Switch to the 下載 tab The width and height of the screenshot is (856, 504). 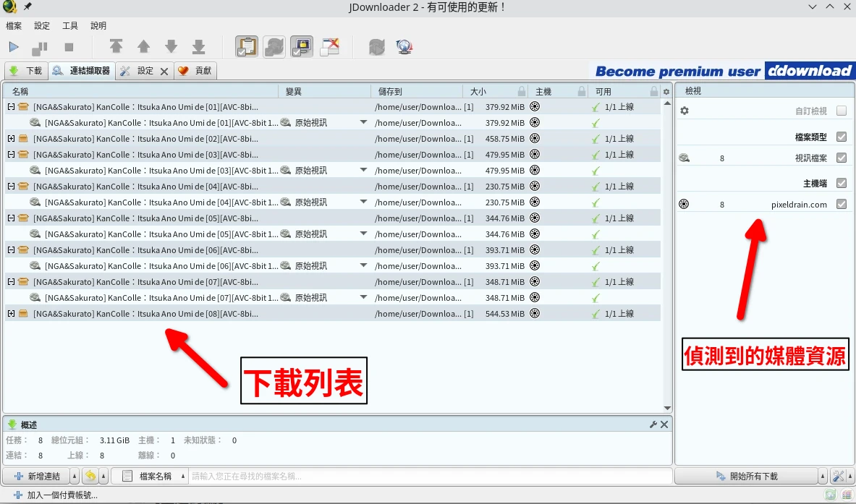coord(27,71)
